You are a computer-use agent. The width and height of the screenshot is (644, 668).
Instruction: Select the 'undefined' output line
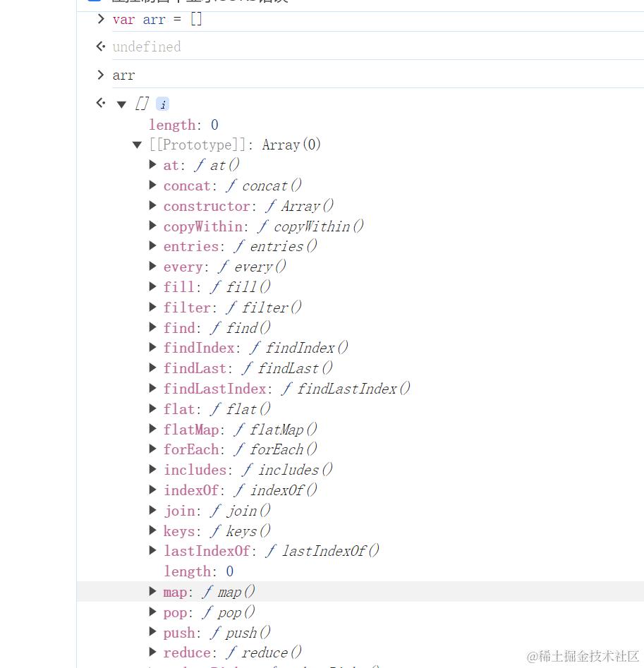[147, 47]
